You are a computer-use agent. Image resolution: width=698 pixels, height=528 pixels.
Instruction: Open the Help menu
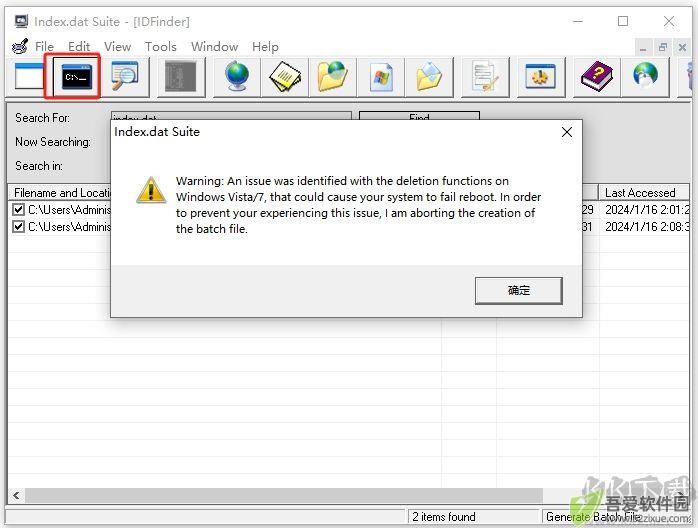265,46
